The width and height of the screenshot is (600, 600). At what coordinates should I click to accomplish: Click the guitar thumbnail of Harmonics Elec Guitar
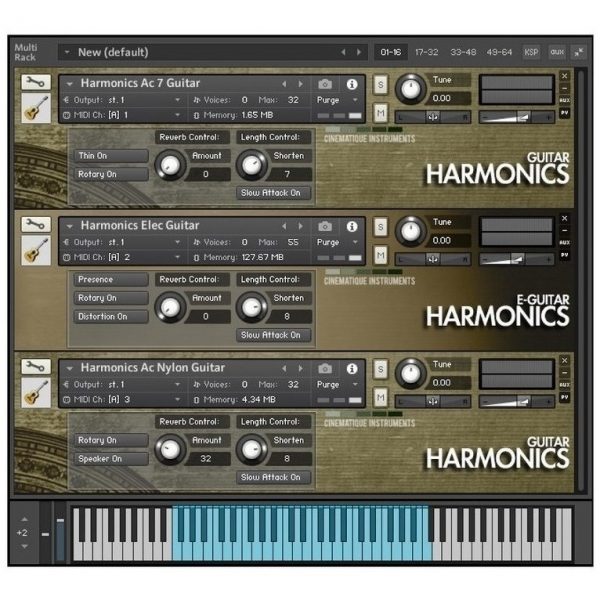36,251
